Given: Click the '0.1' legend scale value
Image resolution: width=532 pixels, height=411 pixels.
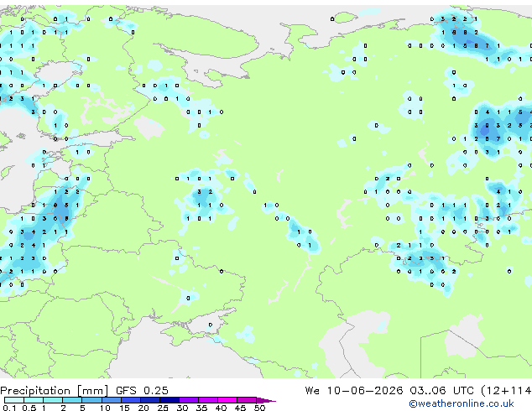Looking at the screenshot, I should pyautogui.click(x=9, y=408).
